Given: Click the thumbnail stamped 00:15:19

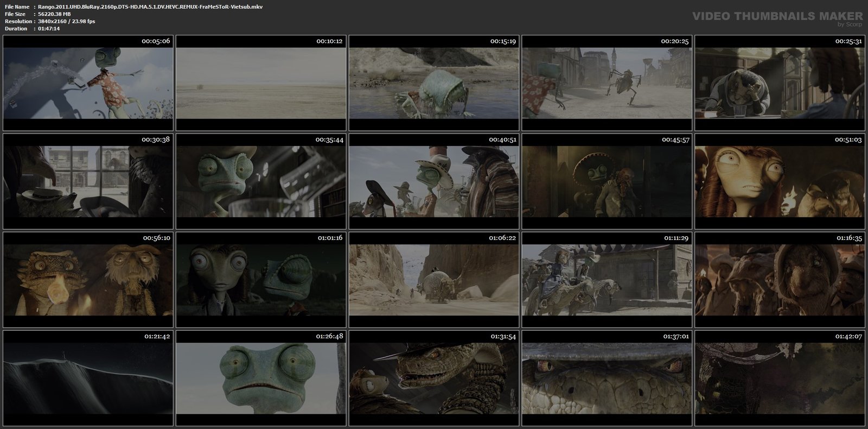Looking at the screenshot, I should [x=434, y=83].
